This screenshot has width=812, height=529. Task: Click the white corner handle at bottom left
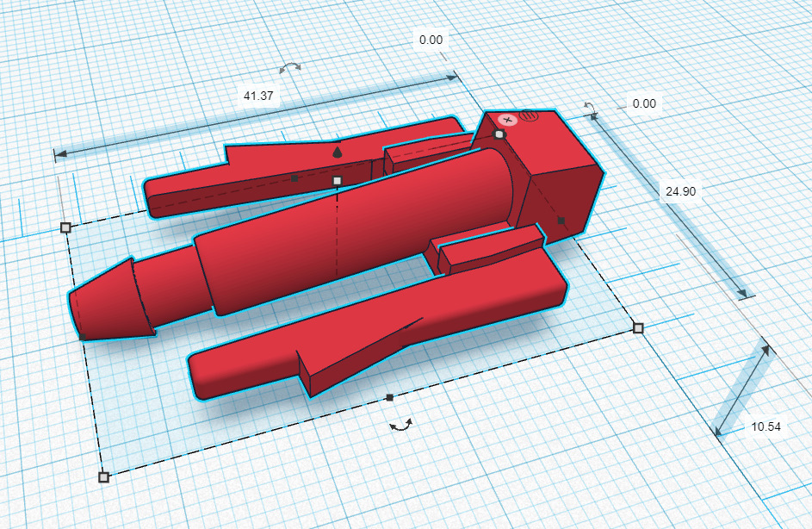tap(103, 476)
